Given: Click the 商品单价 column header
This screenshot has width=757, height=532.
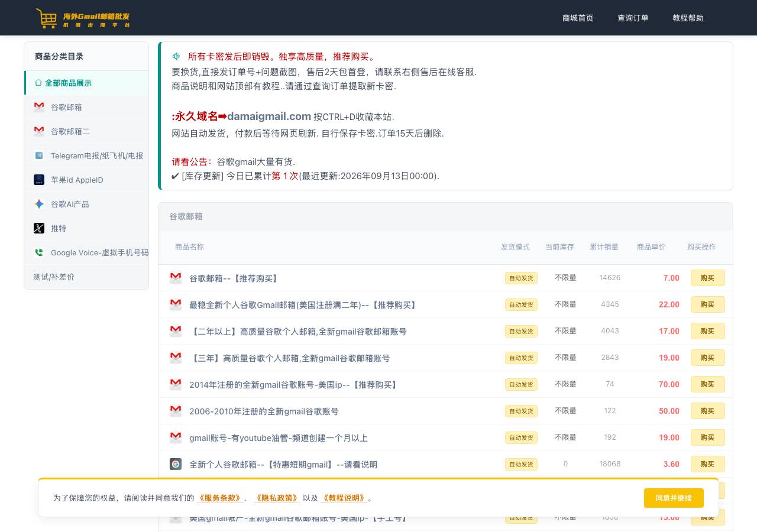Looking at the screenshot, I should (x=651, y=246).
